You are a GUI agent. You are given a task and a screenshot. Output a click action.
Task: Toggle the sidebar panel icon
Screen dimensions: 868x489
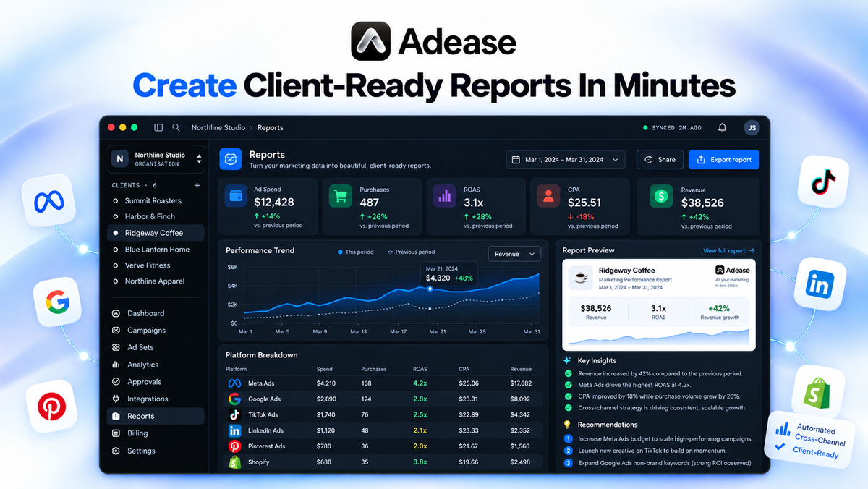(158, 128)
